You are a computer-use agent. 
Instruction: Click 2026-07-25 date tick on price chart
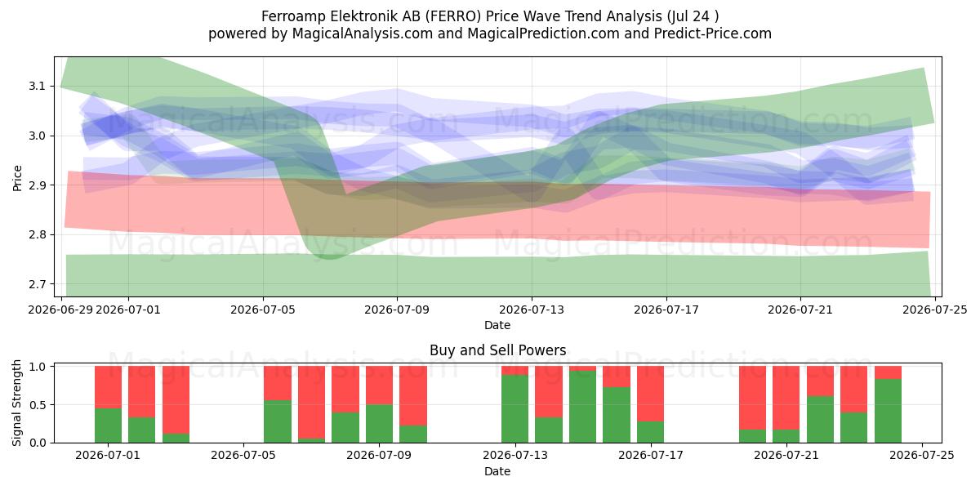(x=934, y=310)
